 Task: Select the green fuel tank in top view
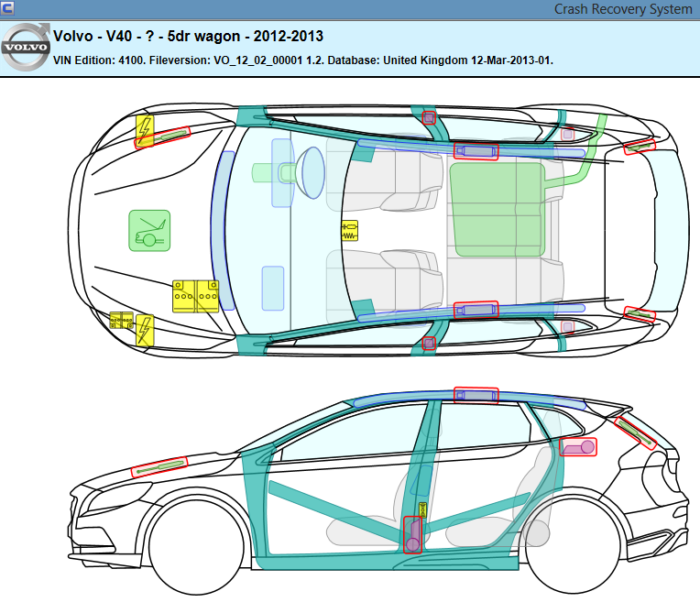click(x=498, y=210)
